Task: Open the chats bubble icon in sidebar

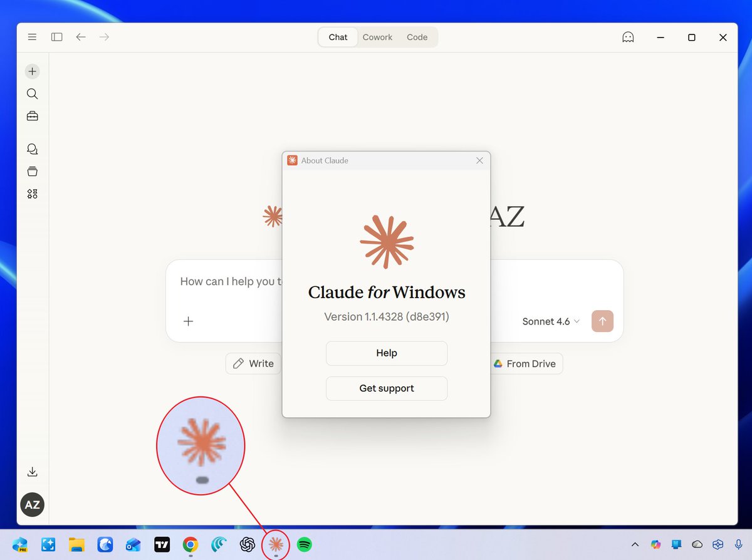Action: pos(33,149)
